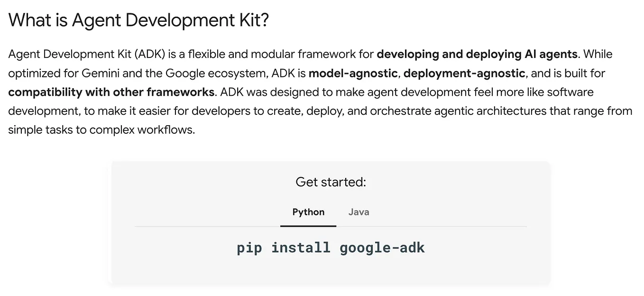The height and width of the screenshot is (296, 644).
Task: Click the bold phrase 'model-agnostic'
Action: (x=353, y=73)
